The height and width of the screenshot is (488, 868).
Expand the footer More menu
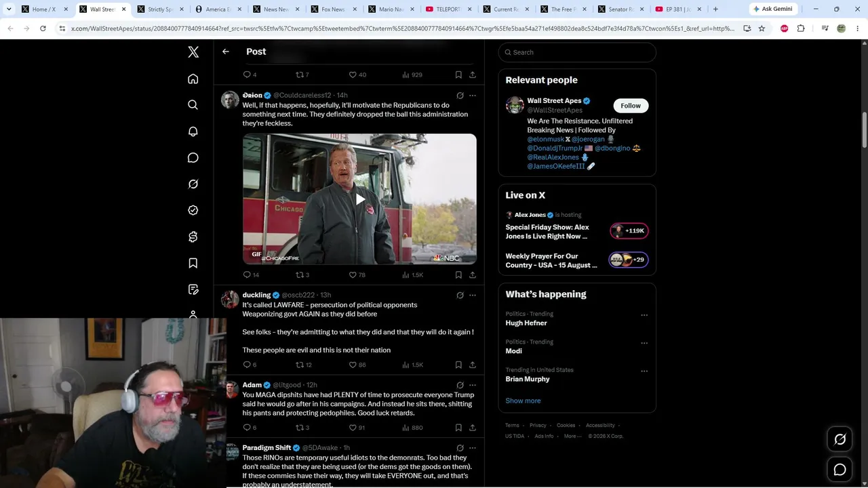(x=573, y=436)
